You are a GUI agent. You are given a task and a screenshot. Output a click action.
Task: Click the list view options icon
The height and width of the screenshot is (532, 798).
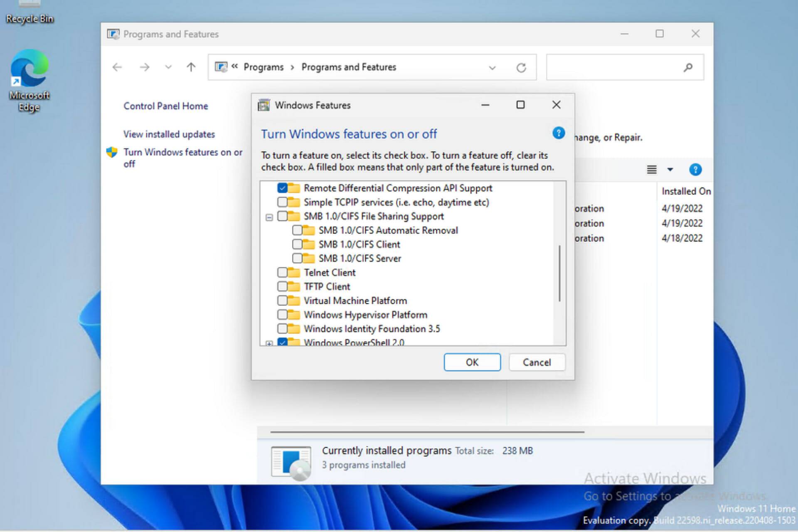(651, 170)
